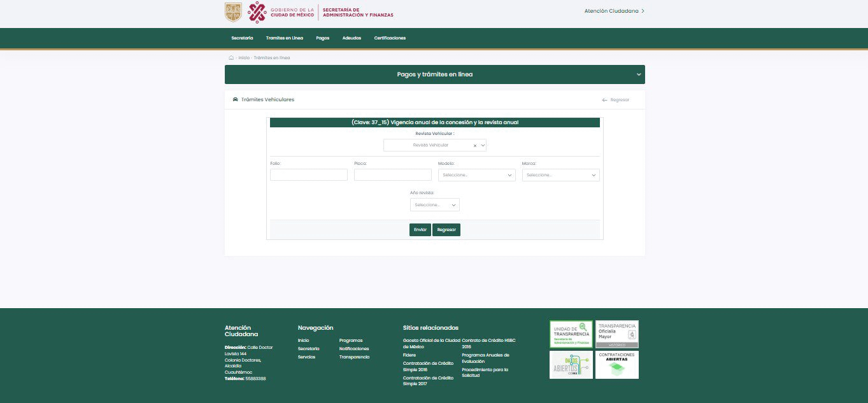This screenshot has width=868, height=403.
Task: Focus the Placa input field
Action: pos(393,174)
